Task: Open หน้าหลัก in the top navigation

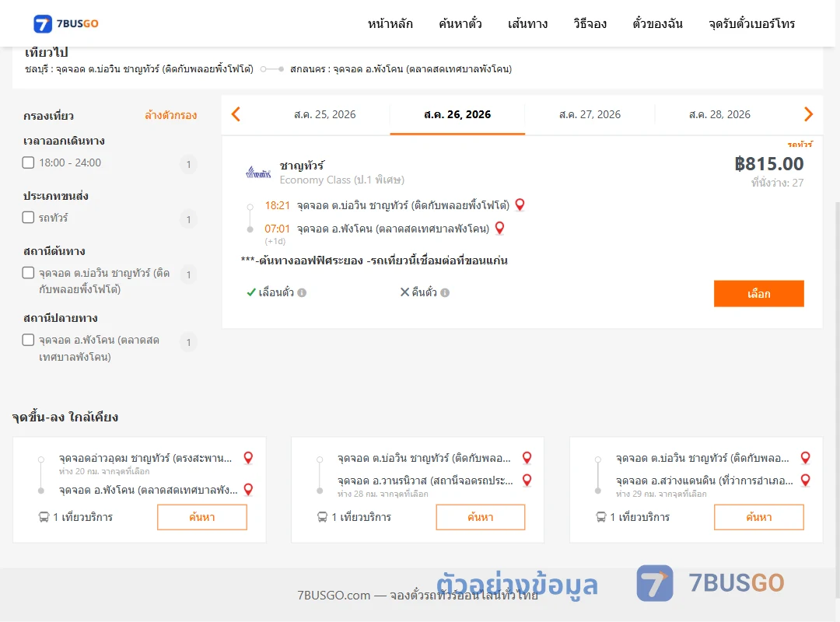Action: point(390,23)
